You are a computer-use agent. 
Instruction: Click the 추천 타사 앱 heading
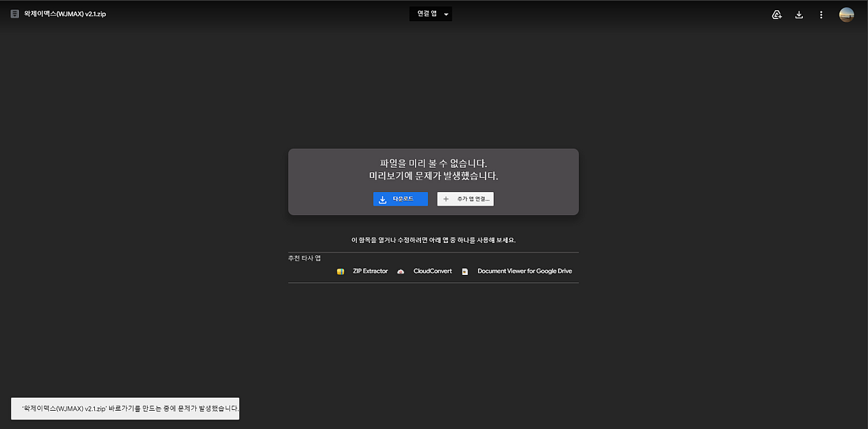304,258
